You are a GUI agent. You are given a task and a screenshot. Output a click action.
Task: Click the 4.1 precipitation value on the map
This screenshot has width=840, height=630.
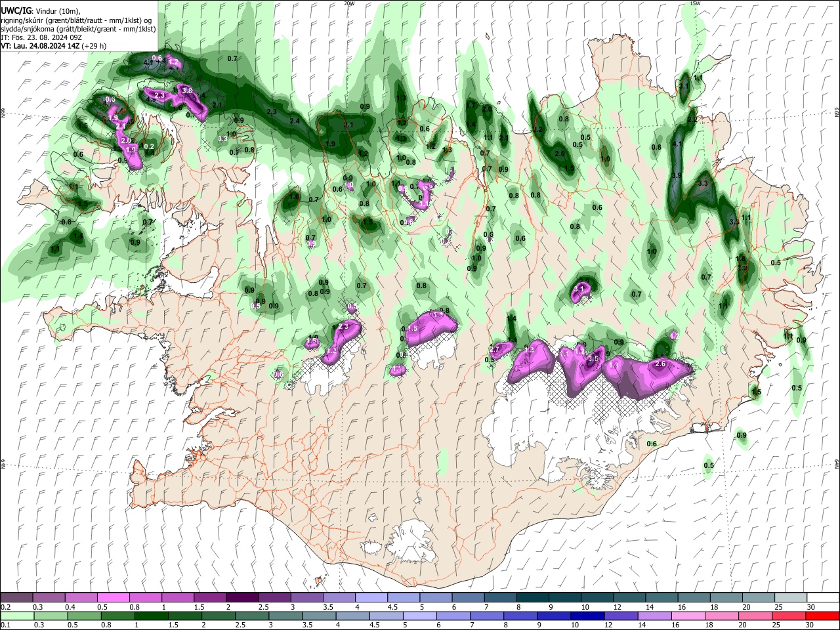click(678, 144)
